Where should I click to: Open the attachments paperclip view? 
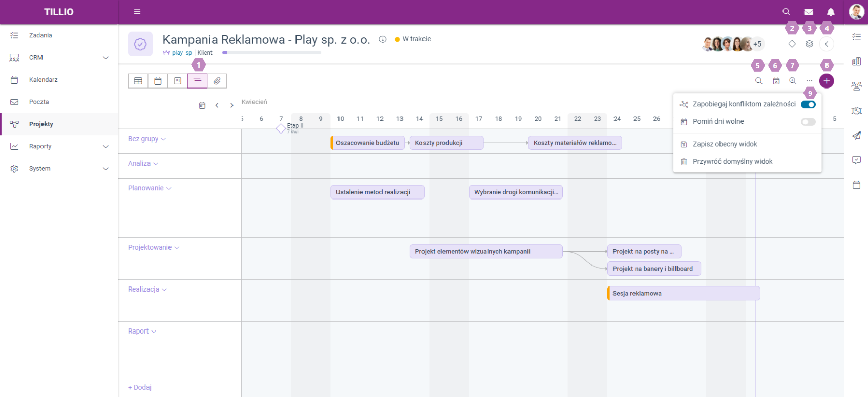[x=217, y=81]
